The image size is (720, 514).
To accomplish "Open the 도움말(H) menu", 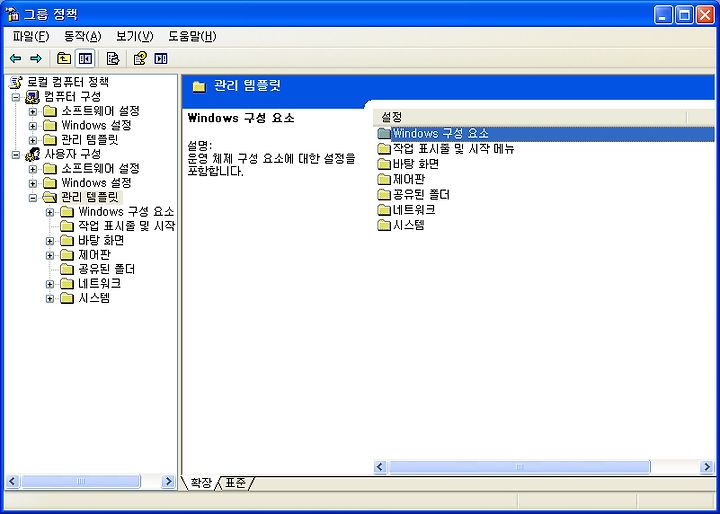I will point(192,36).
